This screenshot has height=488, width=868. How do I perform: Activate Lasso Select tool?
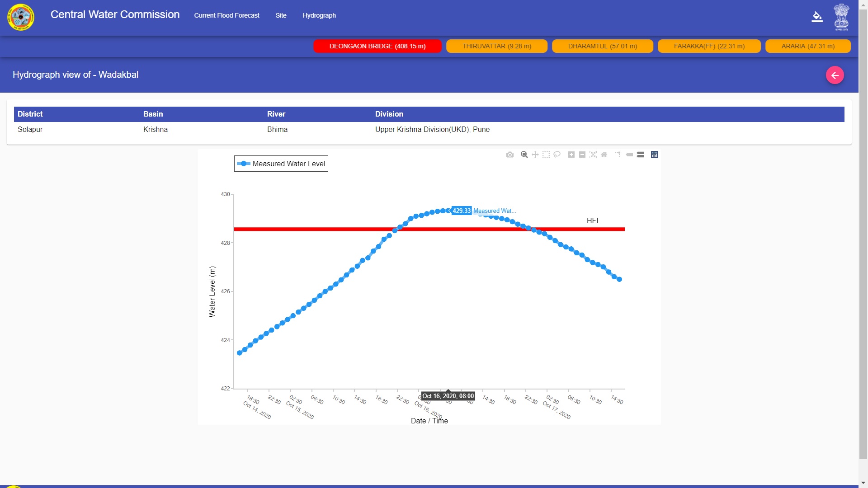(x=557, y=155)
